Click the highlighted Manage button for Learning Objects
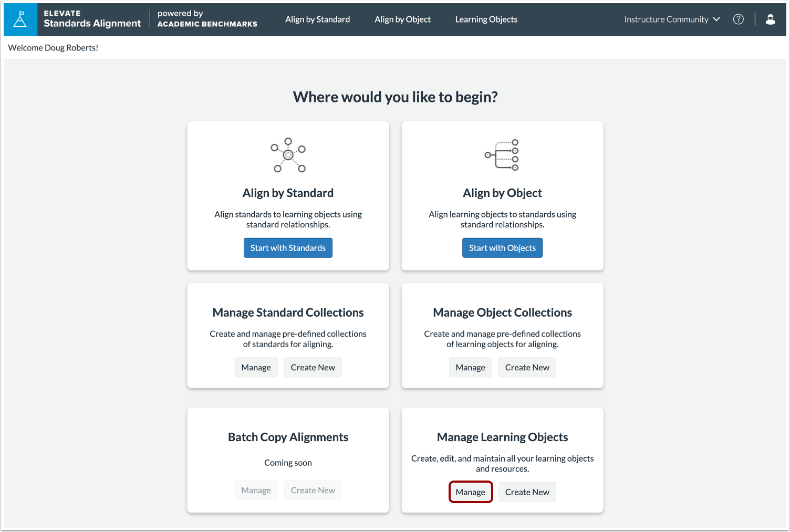790x532 pixels. (x=470, y=492)
